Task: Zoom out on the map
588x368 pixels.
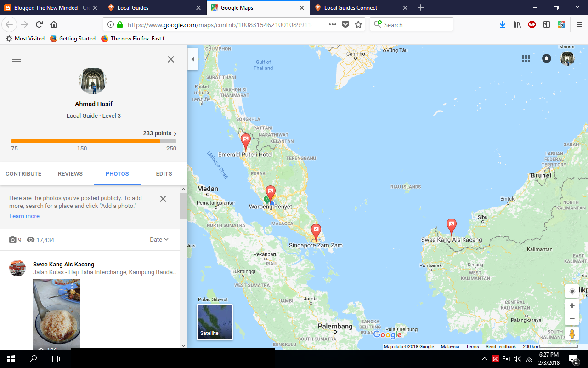Action: point(572,318)
